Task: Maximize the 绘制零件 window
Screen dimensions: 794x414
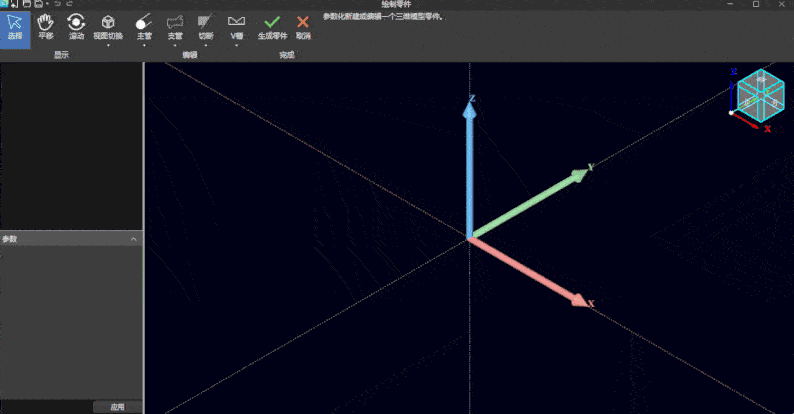Action: (x=756, y=4)
